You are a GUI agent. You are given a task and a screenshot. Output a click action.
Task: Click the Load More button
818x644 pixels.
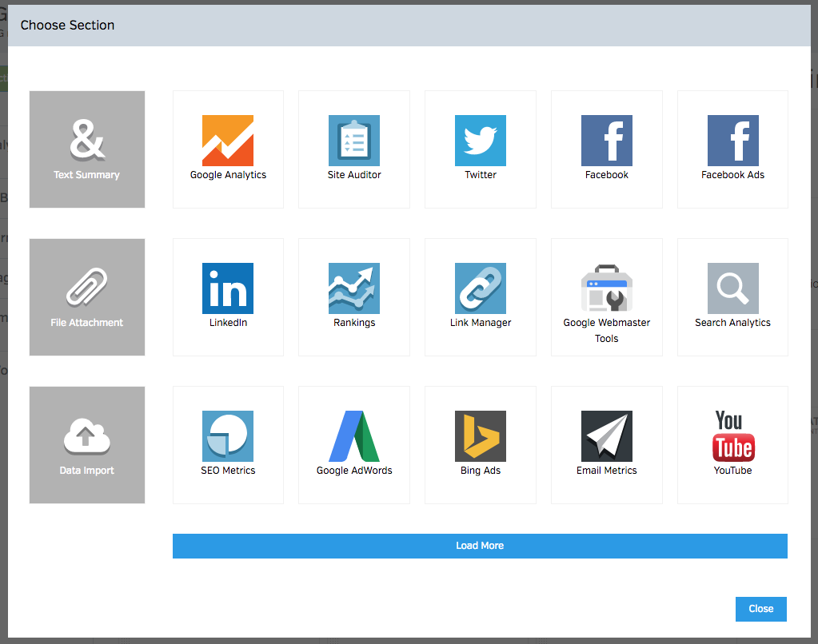point(480,546)
